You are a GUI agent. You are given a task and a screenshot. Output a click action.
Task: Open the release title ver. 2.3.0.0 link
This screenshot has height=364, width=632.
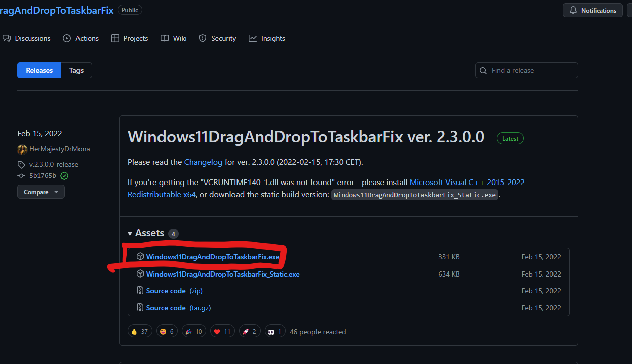click(x=306, y=137)
